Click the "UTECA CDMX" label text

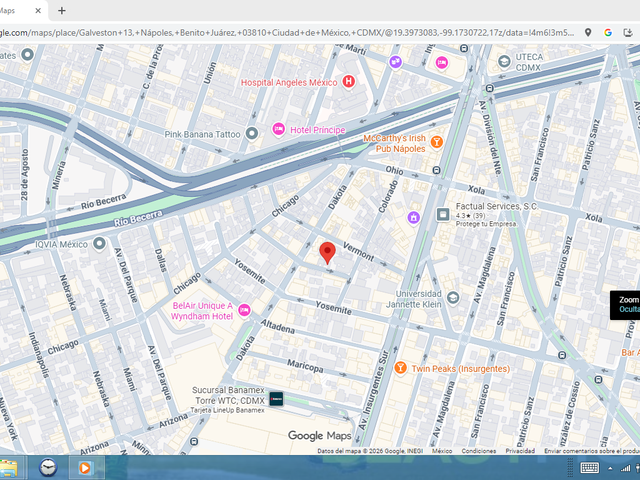(529, 62)
